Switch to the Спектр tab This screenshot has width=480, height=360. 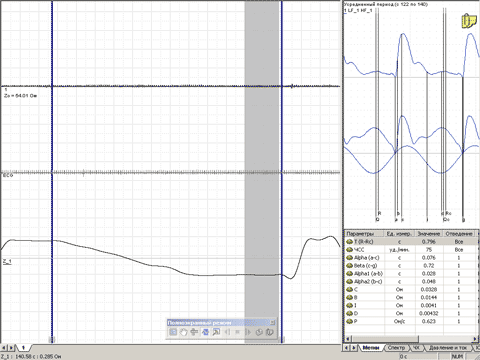[x=397, y=348]
